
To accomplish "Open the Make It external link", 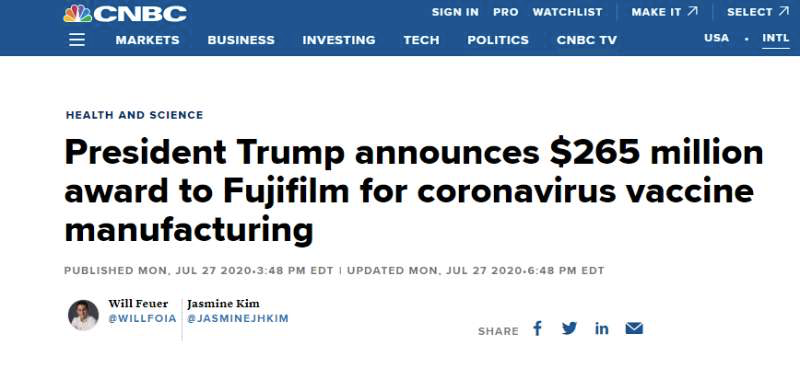I will tap(665, 12).
